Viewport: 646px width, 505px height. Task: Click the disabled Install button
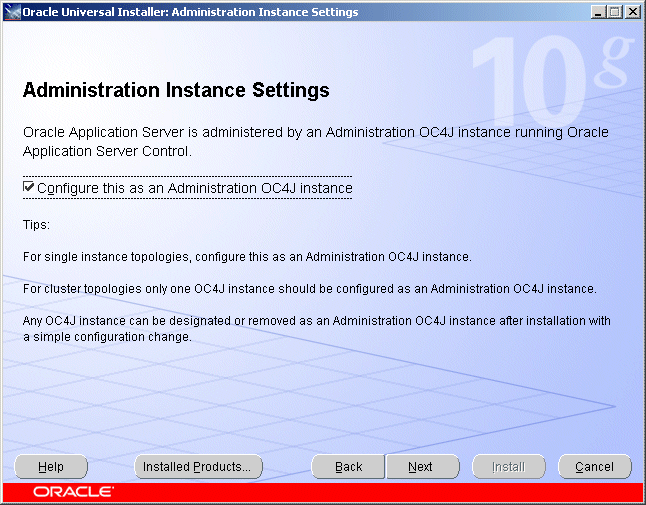click(x=509, y=467)
